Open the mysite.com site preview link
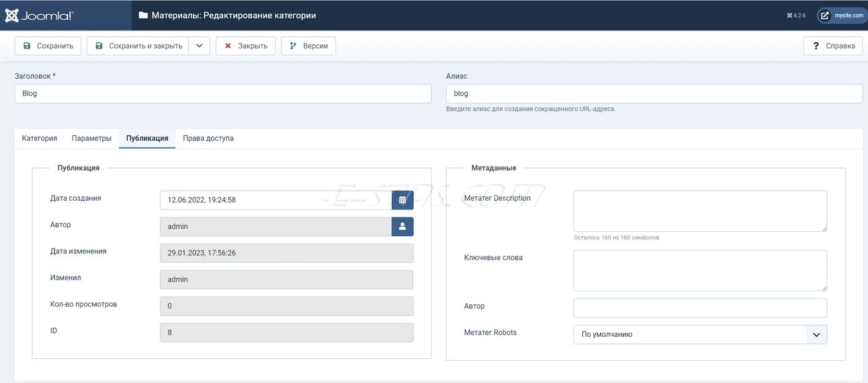The image size is (868, 383). [842, 15]
